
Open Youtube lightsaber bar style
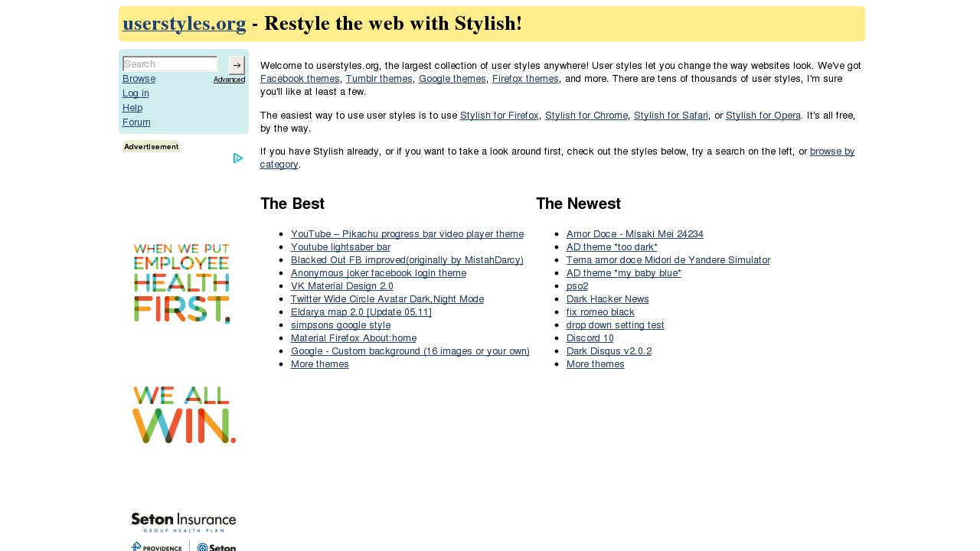click(341, 247)
